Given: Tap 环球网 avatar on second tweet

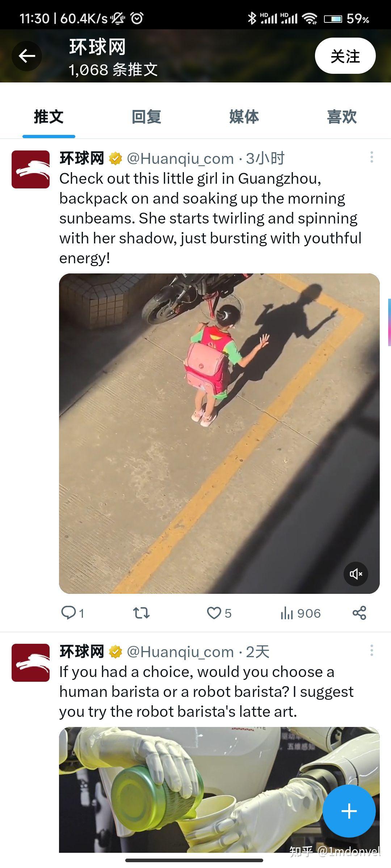Looking at the screenshot, I should tap(30, 663).
